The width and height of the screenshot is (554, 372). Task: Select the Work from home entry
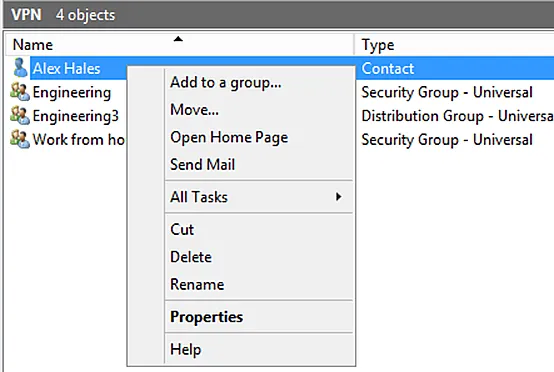pos(78,140)
